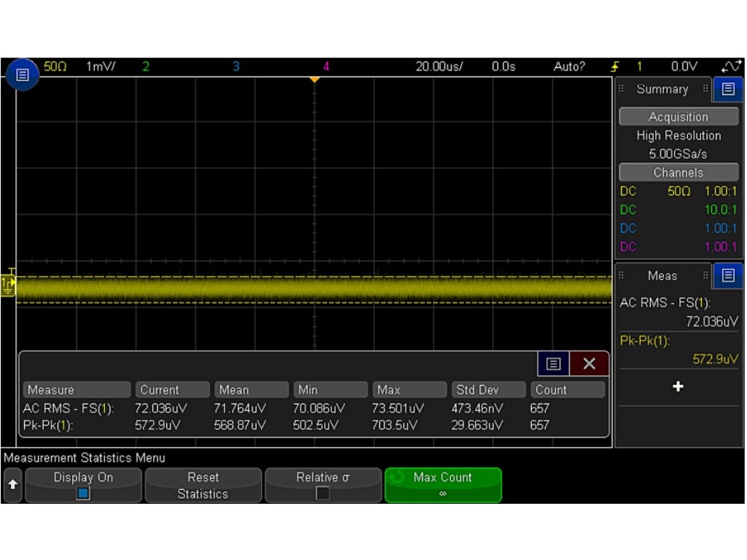Image resolution: width=747 pixels, height=560 pixels.
Task: Select channel 4 in the top bar
Action: point(326,66)
